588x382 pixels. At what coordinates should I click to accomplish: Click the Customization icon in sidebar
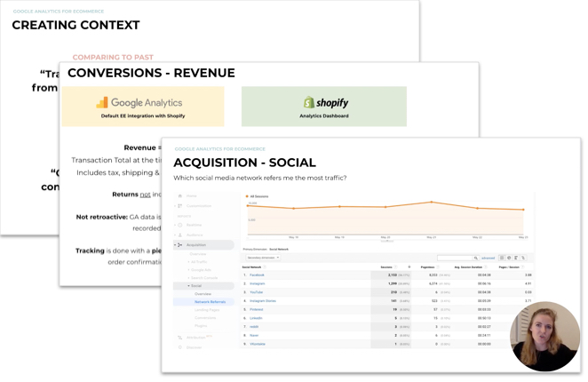[x=180, y=205]
